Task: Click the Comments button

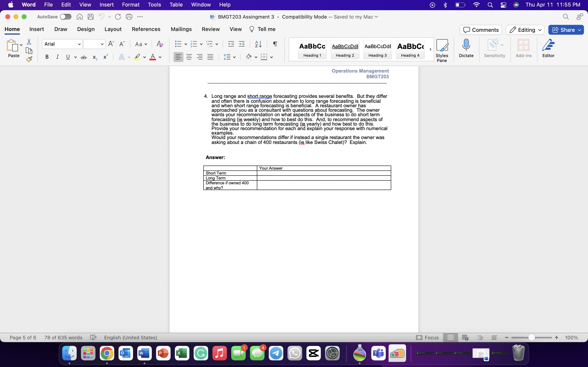Action: tap(481, 30)
